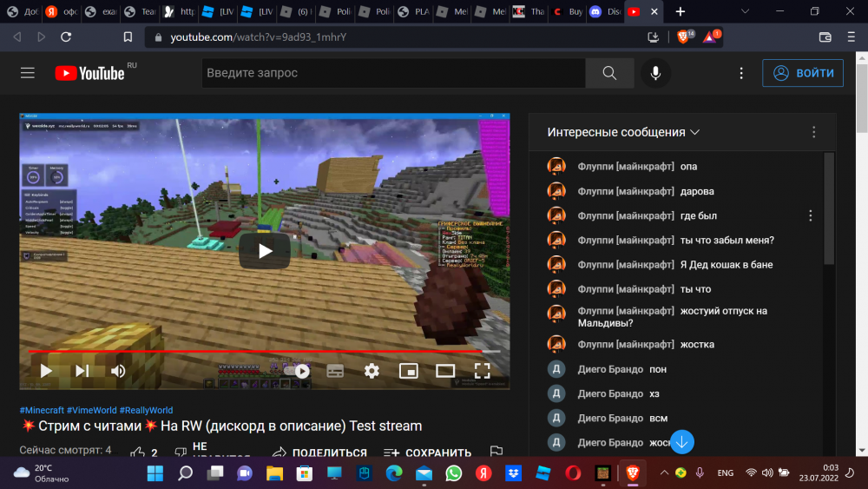The height and width of the screenshot is (489, 868).
Task: Bookmark this page
Action: tap(128, 37)
